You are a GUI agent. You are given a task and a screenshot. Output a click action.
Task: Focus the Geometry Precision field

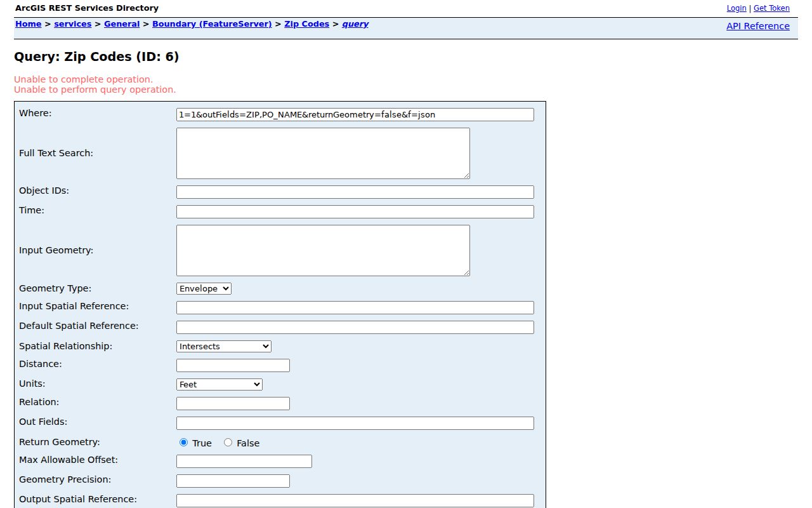[x=233, y=481]
